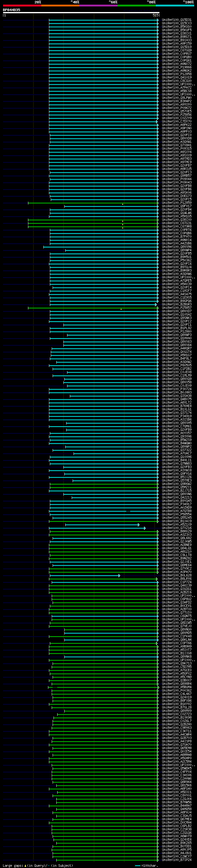Select the UniRef100_Q7XZ16 label

click(x=177, y=528)
